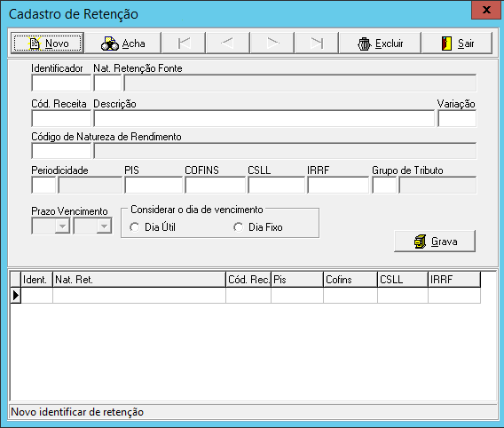
Task: Click the IRRF grid column header
Action: pos(454,280)
